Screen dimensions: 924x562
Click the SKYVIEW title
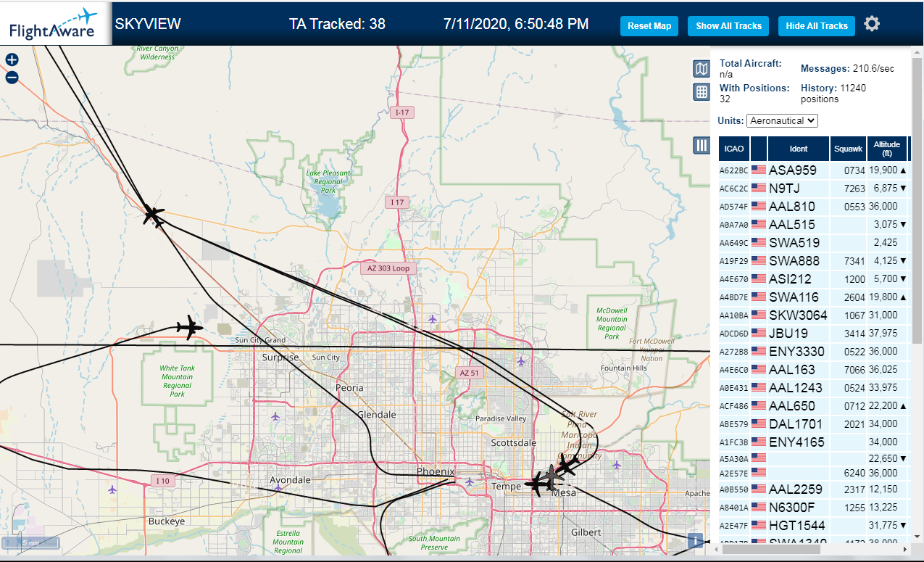[148, 24]
